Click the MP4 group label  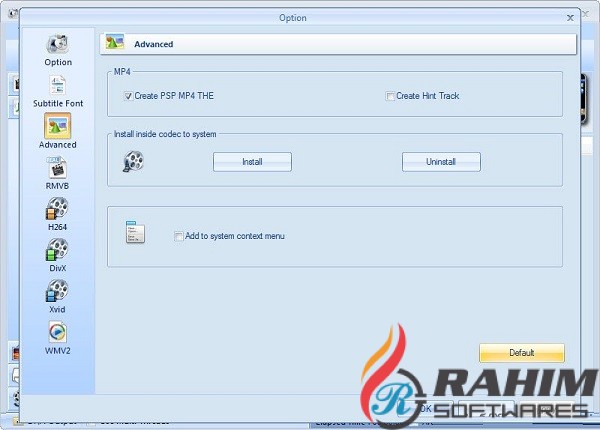click(122, 72)
